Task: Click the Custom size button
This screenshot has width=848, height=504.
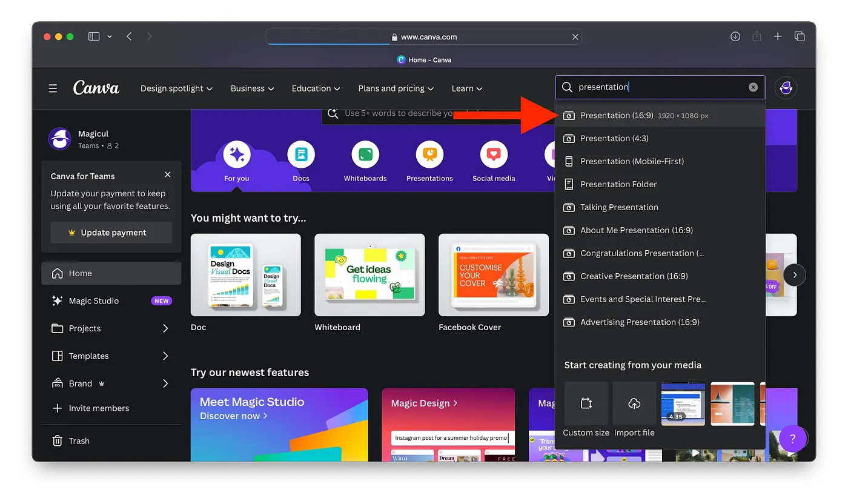Action: point(586,403)
